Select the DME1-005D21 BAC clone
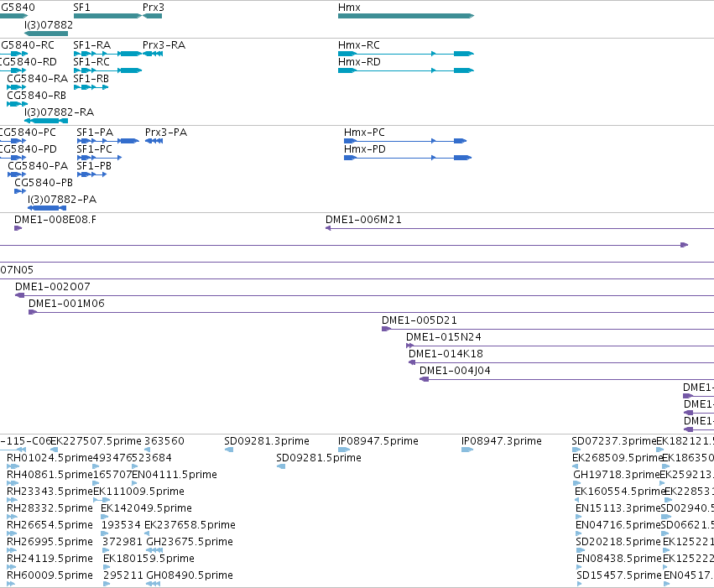Viewport: 714px width, 588px height. pos(548,329)
